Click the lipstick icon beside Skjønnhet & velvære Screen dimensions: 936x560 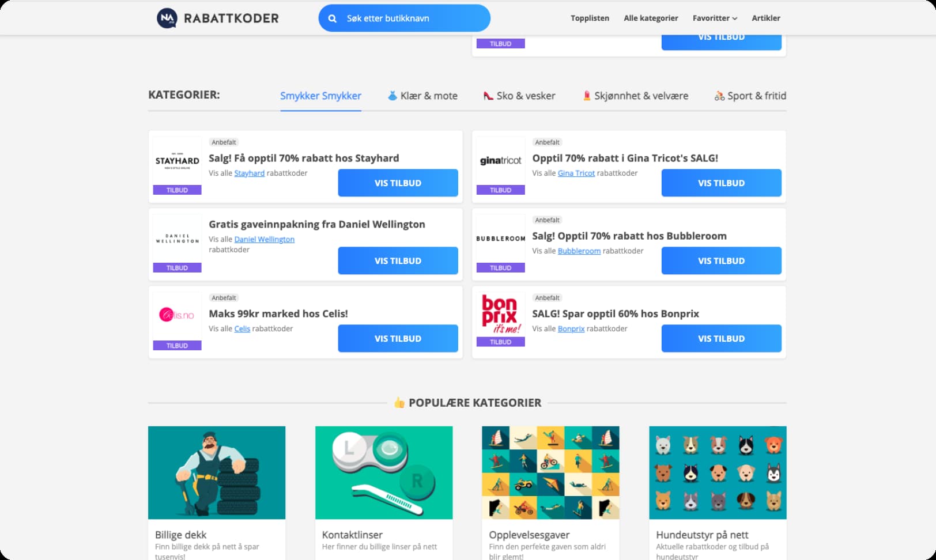tap(587, 96)
